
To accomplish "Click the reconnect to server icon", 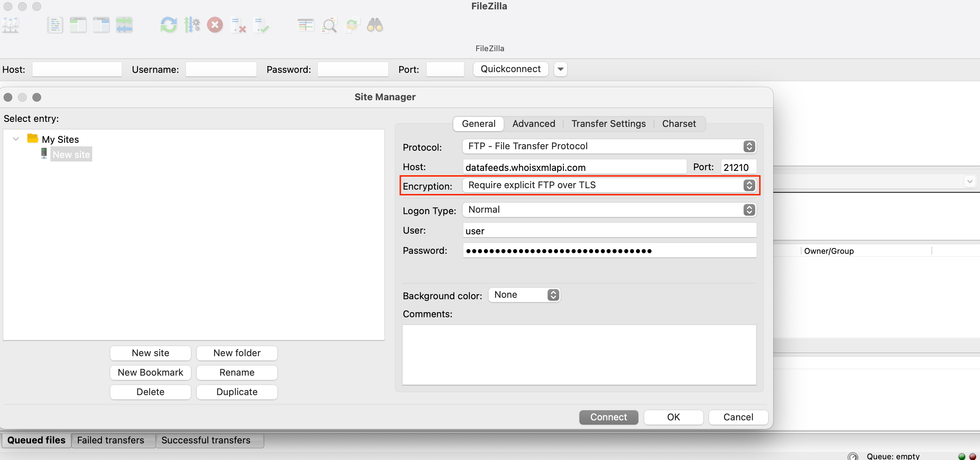I will [x=262, y=25].
